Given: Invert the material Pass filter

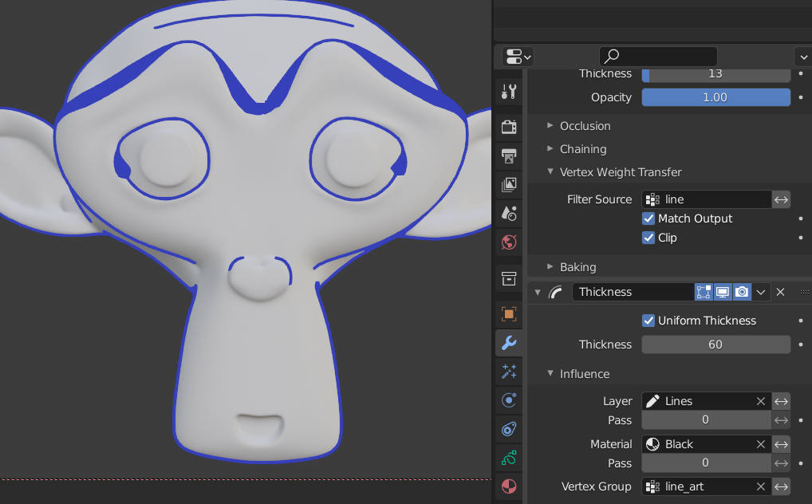Looking at the screenshot, I should [781, 463].
